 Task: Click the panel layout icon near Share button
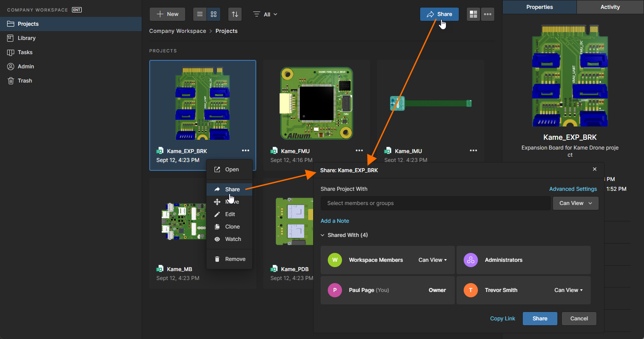473,14
